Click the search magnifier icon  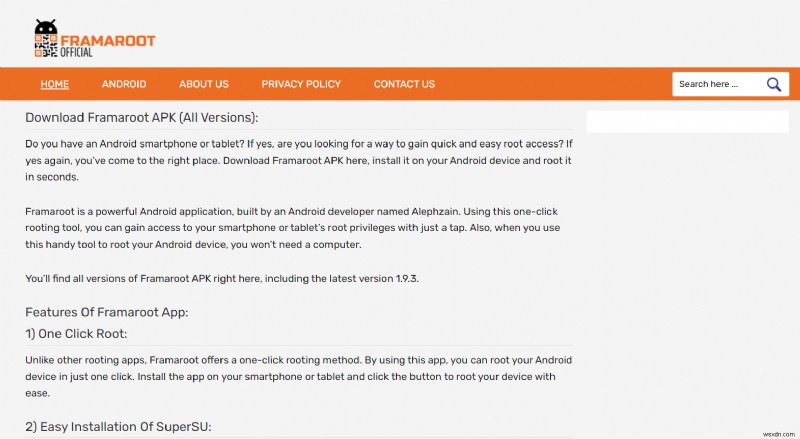coord(773,84)
